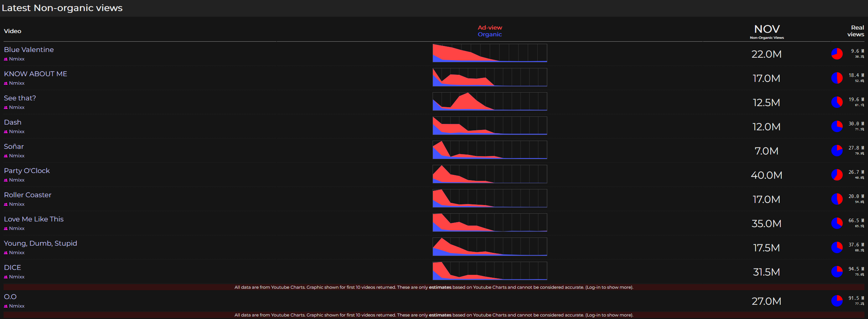
Task: Click the Video column header
Action: pos(12,31)
